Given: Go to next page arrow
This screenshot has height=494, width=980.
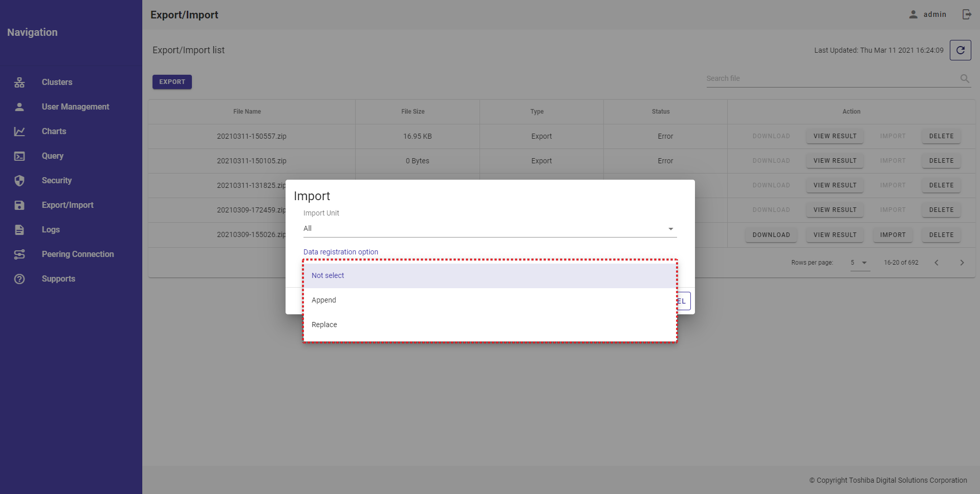Looking at the screenshot, I should [x=962, y=263].
